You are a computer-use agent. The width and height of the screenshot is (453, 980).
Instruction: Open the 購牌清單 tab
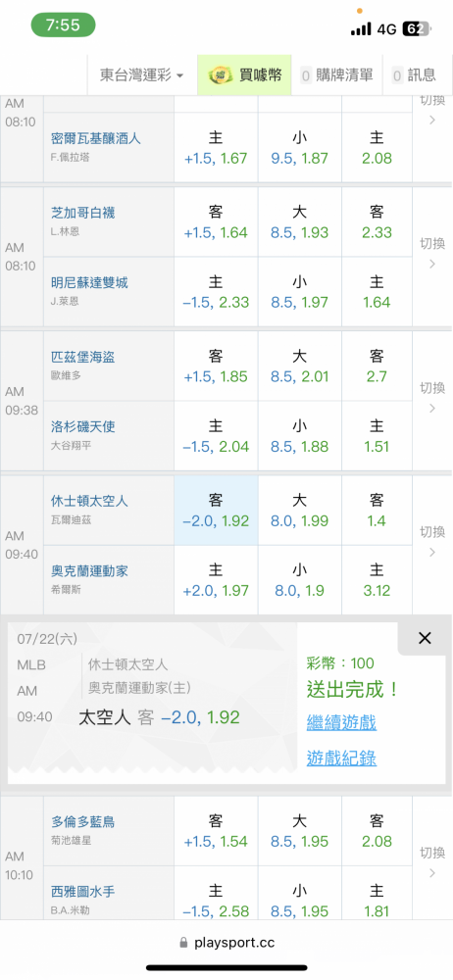(336, 75)
